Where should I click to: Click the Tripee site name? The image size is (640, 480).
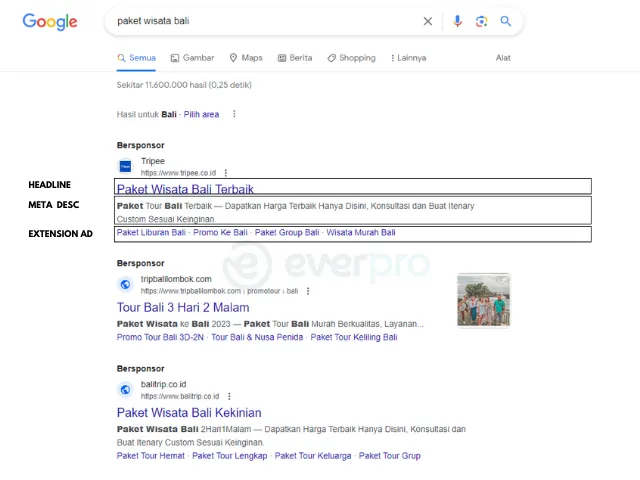point(153,161)
